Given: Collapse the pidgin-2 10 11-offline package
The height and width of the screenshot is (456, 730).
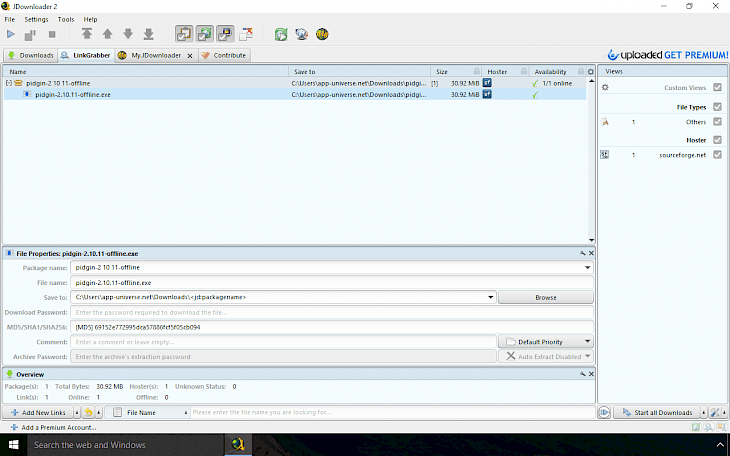Looking at the screenshot, I should tap(8, 83).
